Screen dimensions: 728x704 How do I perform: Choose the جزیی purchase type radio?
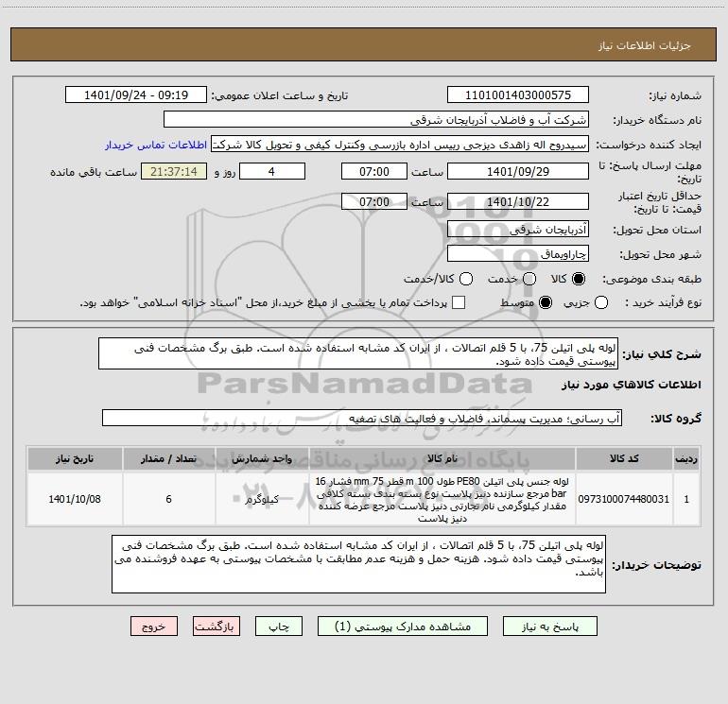click(600, 302)
